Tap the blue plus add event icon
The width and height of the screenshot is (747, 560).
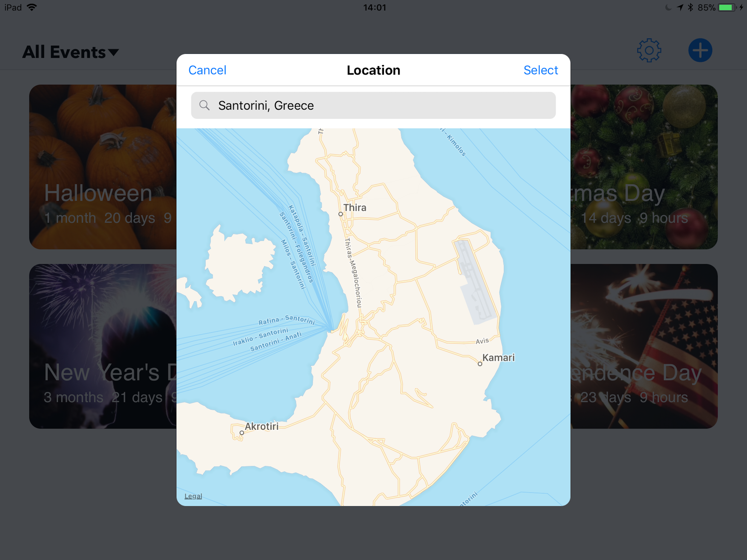700,50
